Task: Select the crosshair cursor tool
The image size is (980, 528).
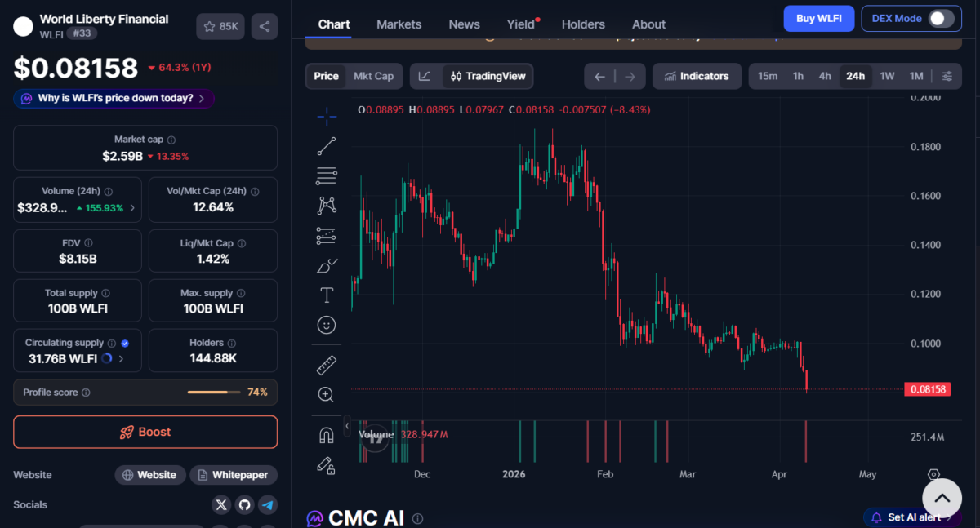Action: (x=327, y=117)
